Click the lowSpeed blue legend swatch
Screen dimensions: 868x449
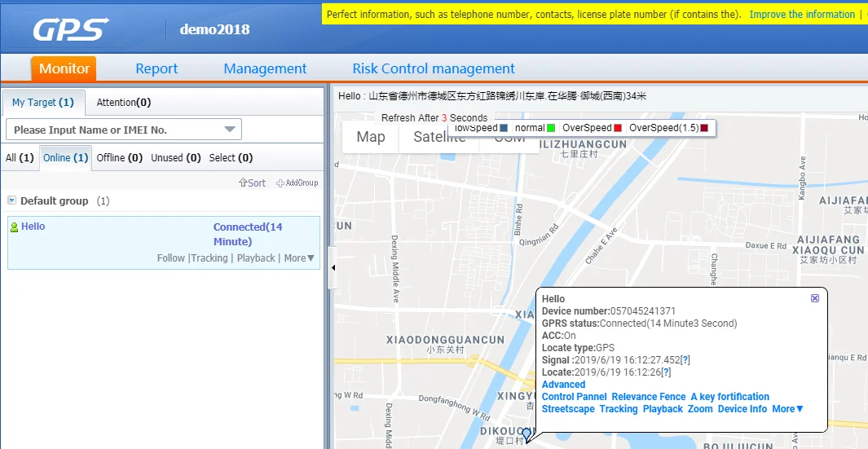(503, 128)
